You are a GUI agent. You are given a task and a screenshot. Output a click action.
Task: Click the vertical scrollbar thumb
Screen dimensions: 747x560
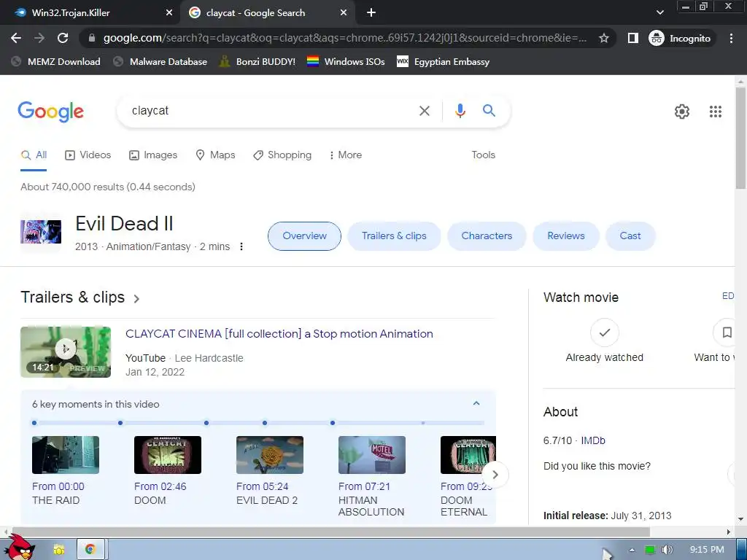tap(740, 138)
